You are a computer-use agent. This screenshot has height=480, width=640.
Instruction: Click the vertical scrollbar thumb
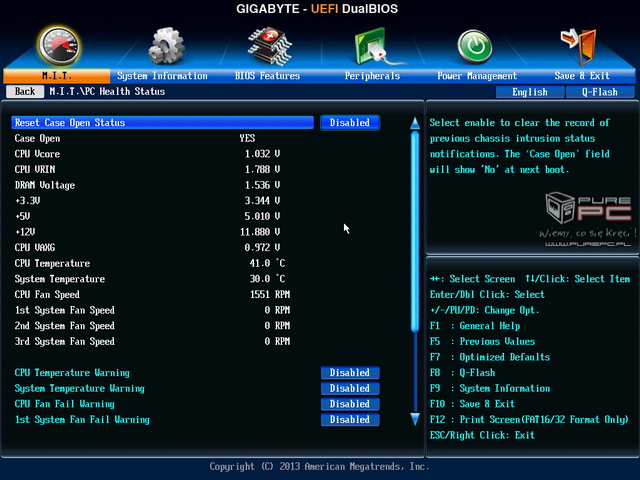point(415,231)
